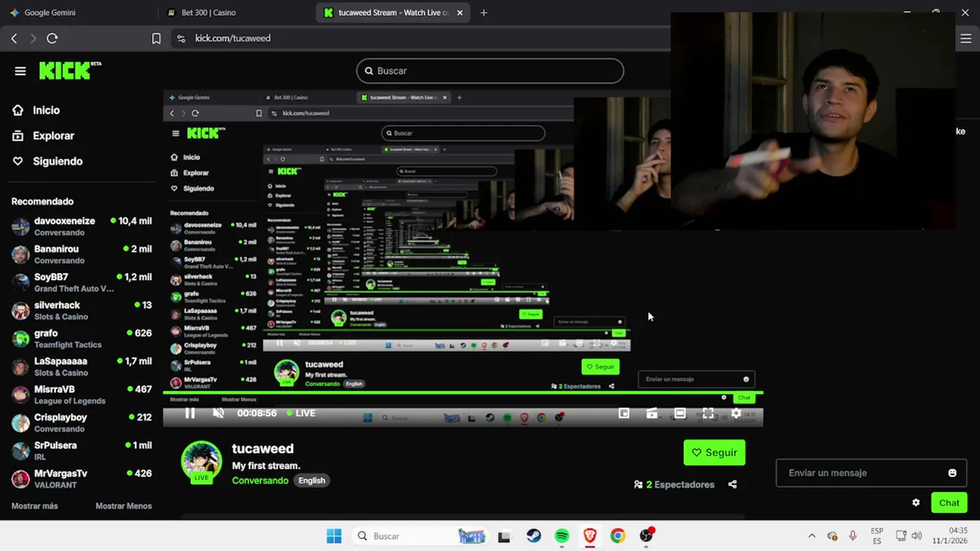980x551 pixels.
Task: Open recommended channel davooxeneize
Action: click(x=81, y=227)
